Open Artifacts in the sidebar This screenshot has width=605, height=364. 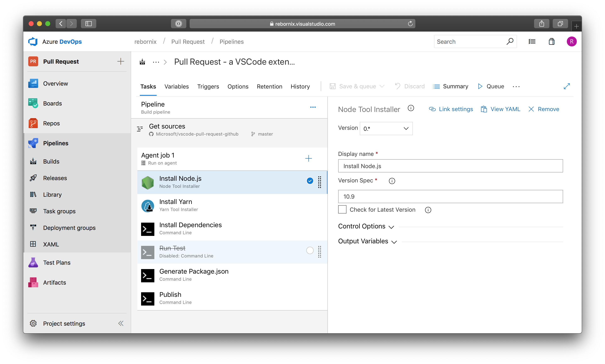(x=55, y=282)
